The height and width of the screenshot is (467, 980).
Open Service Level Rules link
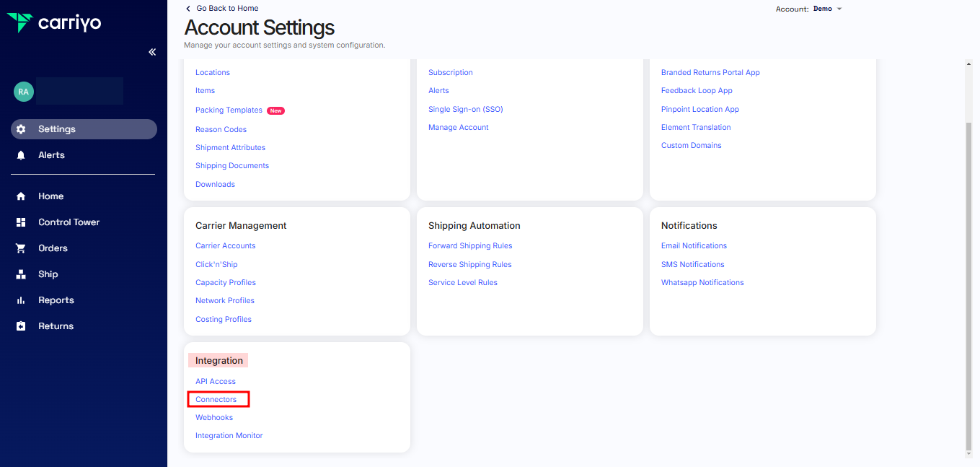point(463,283)
